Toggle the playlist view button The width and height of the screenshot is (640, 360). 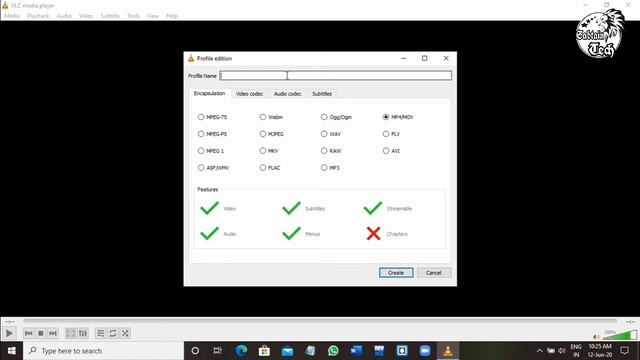tap(100, 333)
